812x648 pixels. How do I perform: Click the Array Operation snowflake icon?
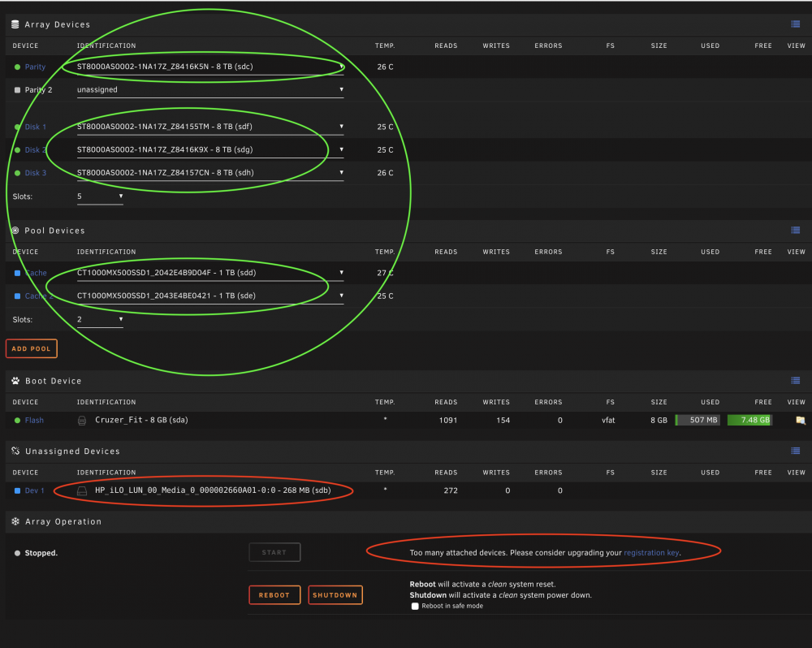click(x=15, y=521)
